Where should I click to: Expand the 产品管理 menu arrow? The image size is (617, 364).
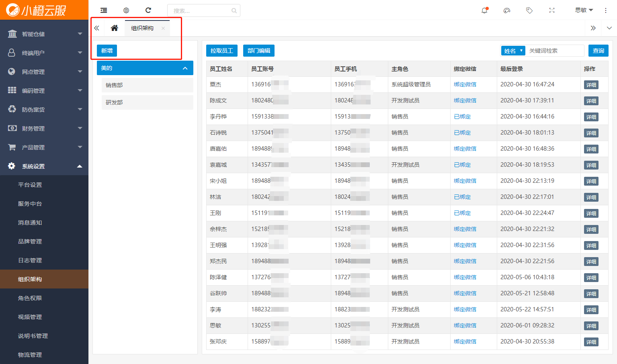(80, 147)
